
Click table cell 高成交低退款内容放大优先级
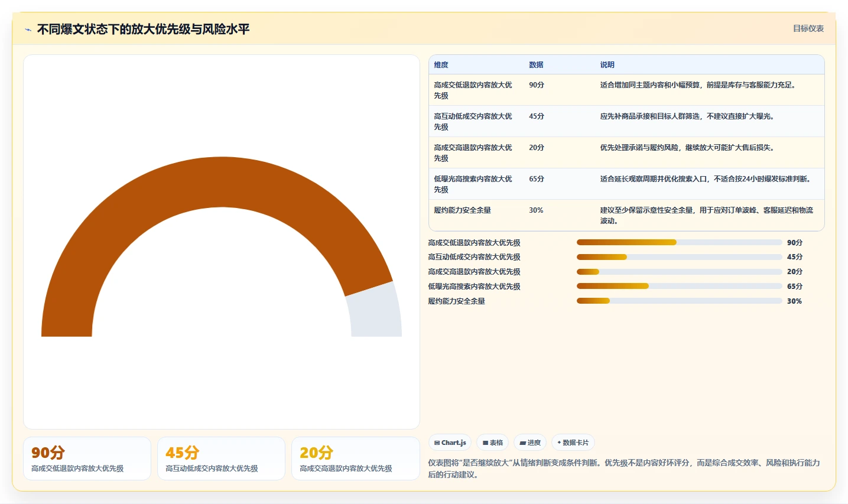tap(473, 90)
